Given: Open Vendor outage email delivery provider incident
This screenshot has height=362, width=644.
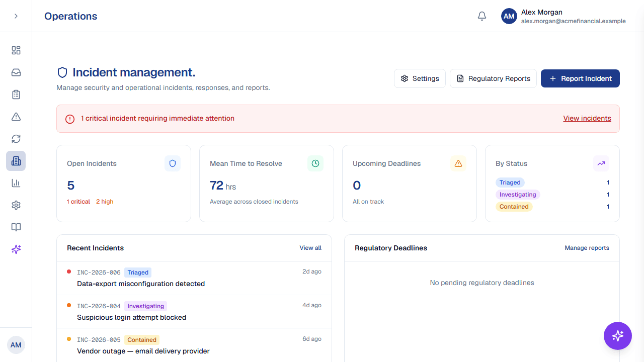Looking at the screenshot, I should point(143,351).
